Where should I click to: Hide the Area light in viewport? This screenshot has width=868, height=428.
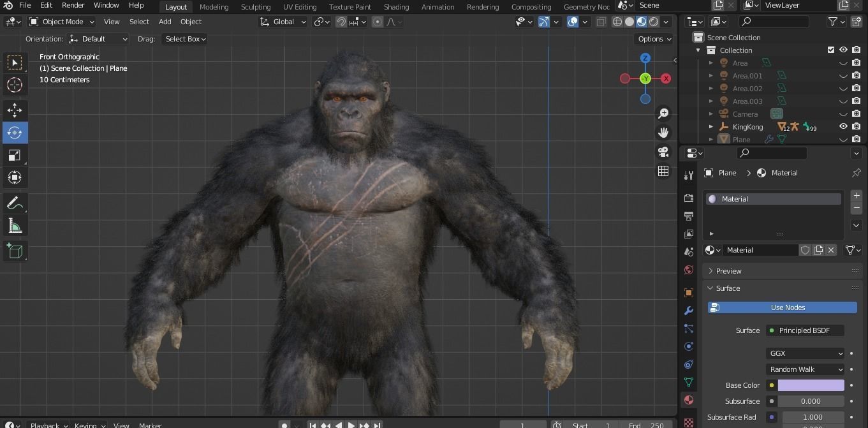tap(843, 63)
